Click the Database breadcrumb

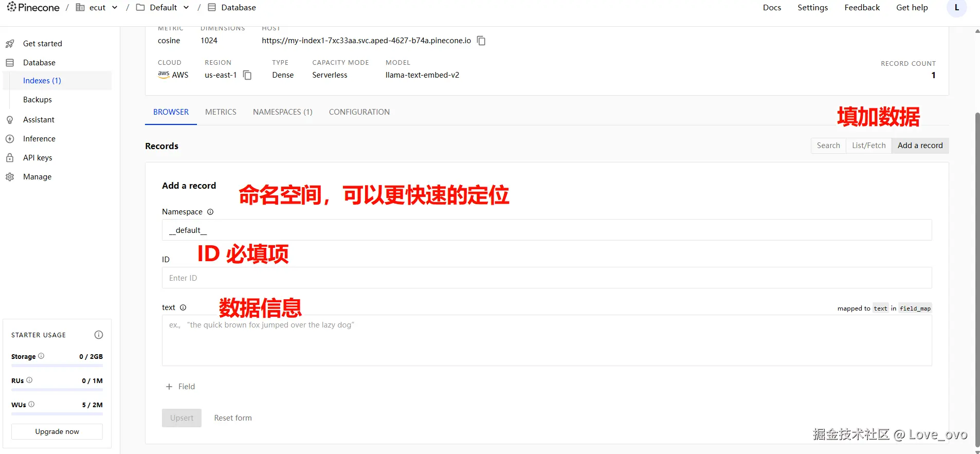(x=238, y=7)
